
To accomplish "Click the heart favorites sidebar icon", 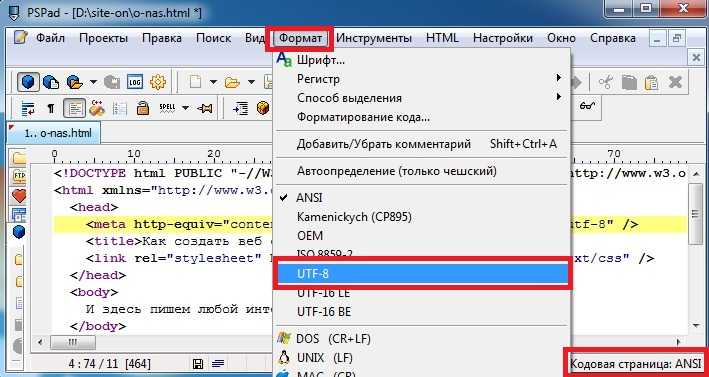I will click(19, 196).
